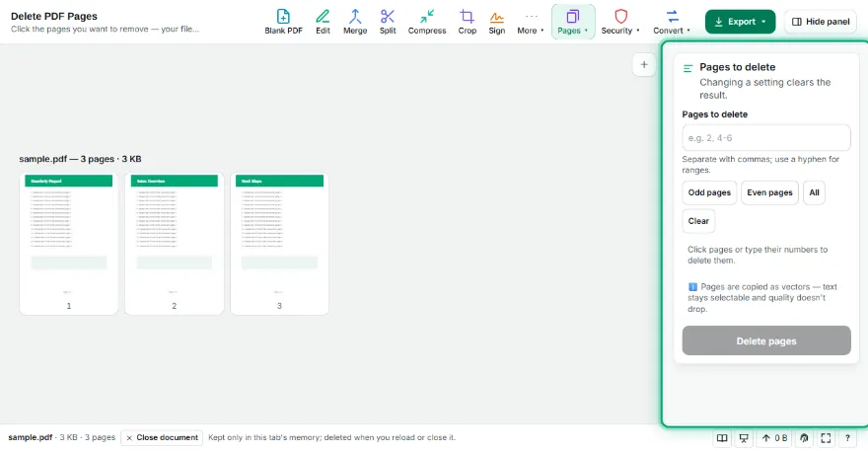Toggle fullscreen mode icon
Viewport: 868px width, 451px height.
(826, 438)
